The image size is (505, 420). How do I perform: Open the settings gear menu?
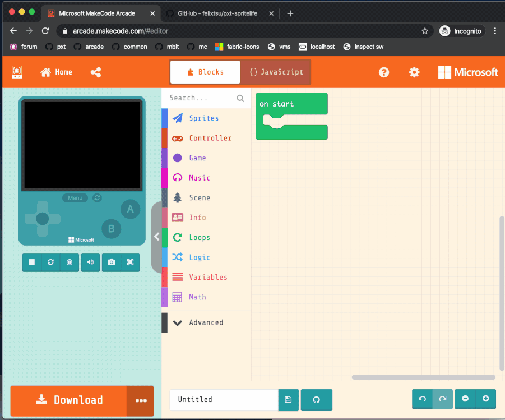tap(414, 72)
